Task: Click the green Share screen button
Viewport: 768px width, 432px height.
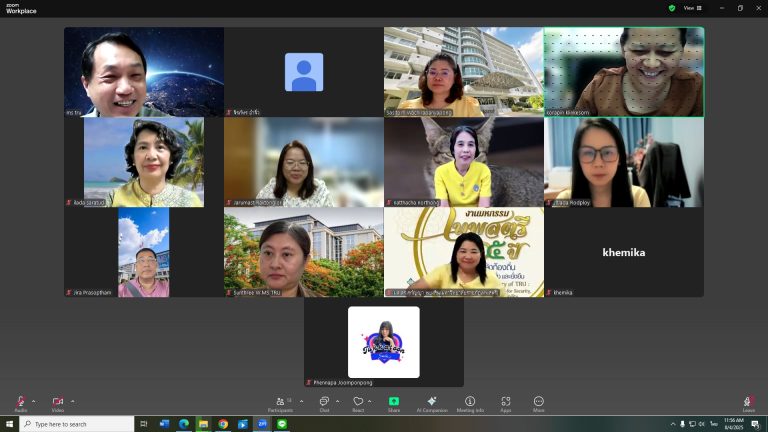Action: (x=394, y=404)
